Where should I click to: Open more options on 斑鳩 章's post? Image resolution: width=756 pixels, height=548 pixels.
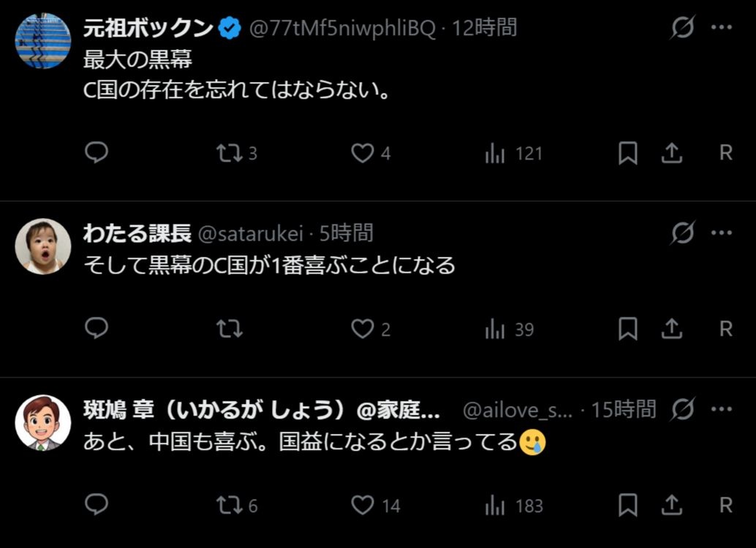click(722, 409)
